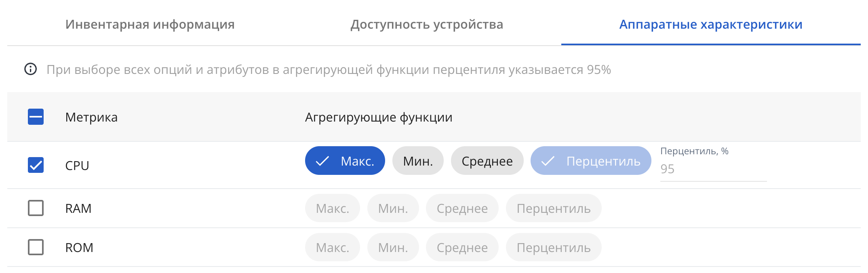The width and height of the screenshot is (868, 273).
Task: Click checkmark icon inside CPU Макс. chip
Action: tap(322, 161)
